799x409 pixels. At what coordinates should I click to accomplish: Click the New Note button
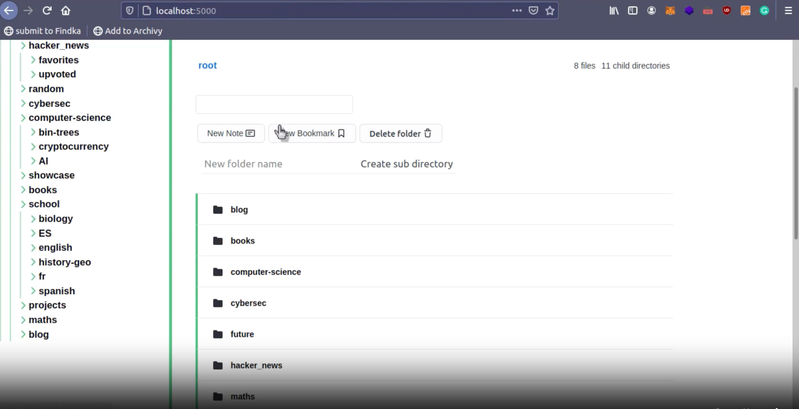click(231, 133)
